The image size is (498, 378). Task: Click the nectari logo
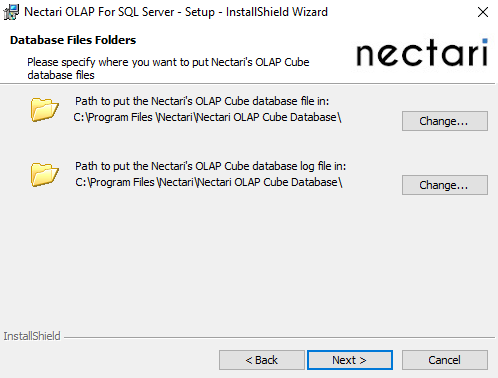(x=422, y=52)
